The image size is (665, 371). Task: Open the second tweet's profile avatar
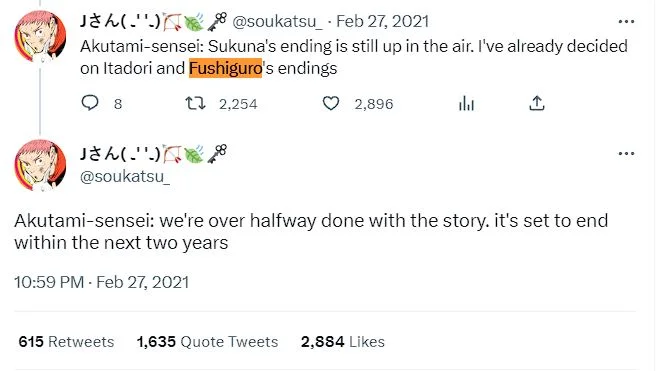40,165
